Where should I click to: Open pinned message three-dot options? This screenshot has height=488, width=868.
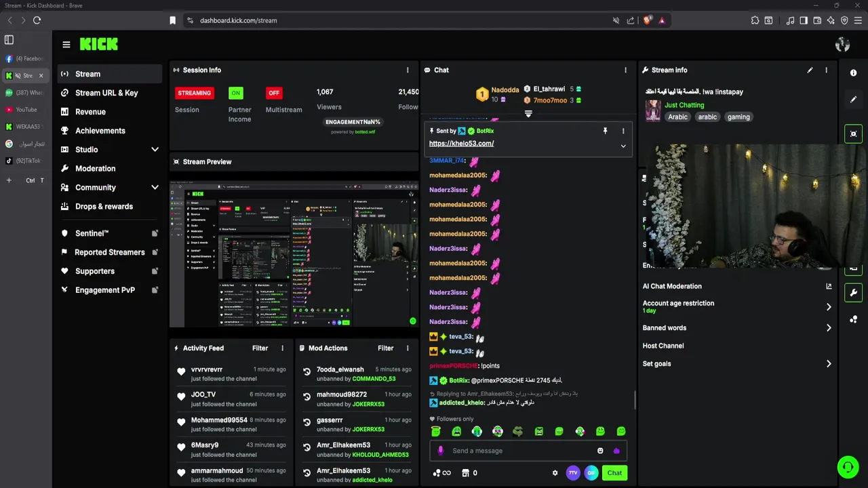(x=623, y=131)
